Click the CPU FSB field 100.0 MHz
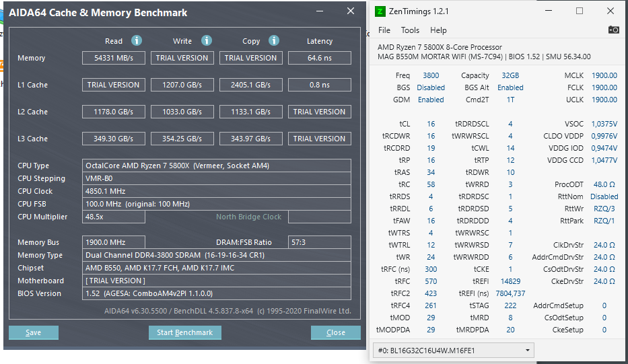The width and height of the screenshot is (628, 364). (217, 204)
